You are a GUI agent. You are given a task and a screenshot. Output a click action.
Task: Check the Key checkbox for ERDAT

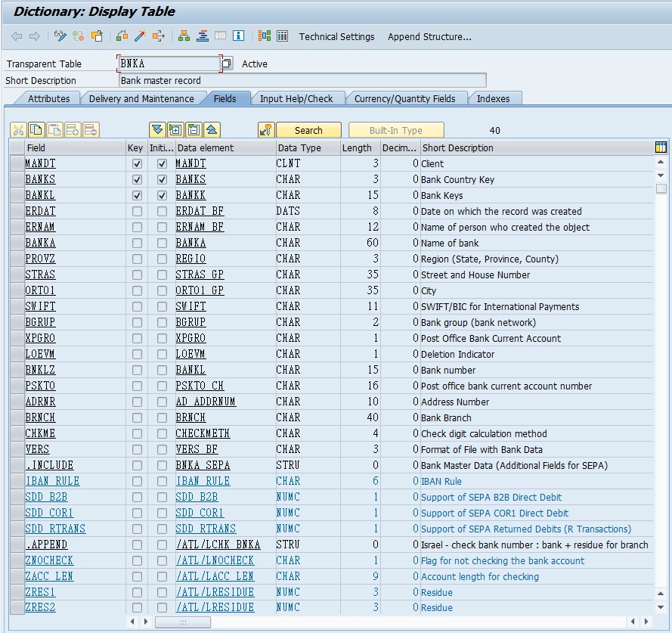(137, 212)
